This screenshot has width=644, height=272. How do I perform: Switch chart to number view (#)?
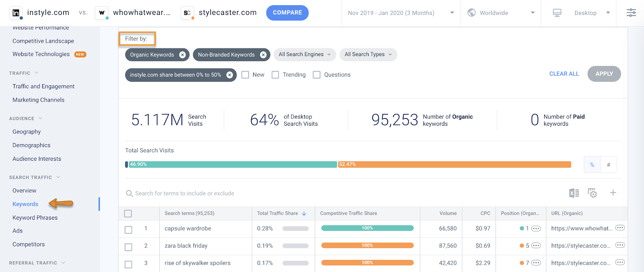(x=609, y=165)
